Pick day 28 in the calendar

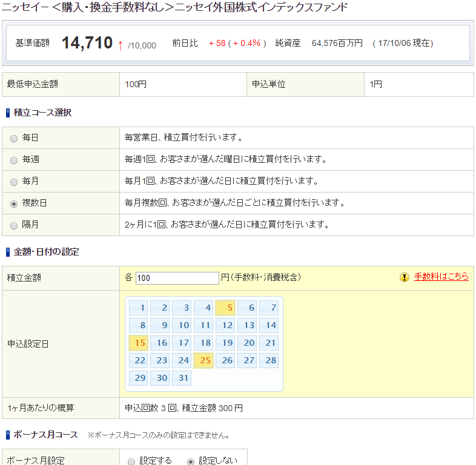269,361
